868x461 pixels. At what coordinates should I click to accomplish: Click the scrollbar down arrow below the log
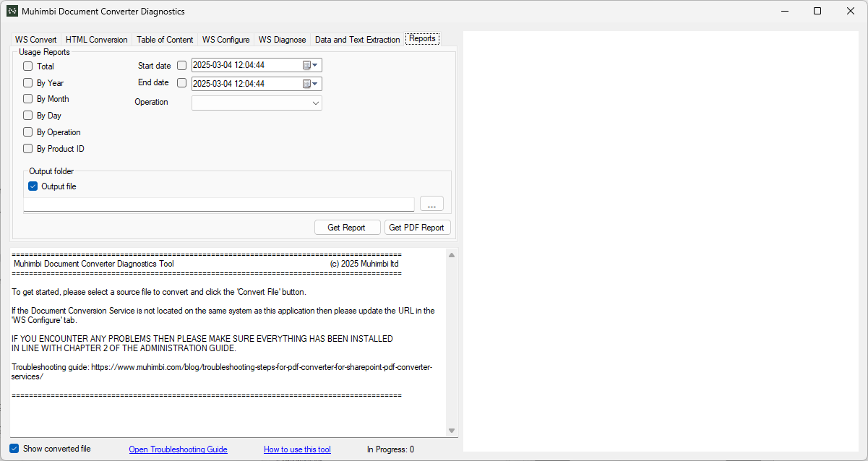coord(451,428)
